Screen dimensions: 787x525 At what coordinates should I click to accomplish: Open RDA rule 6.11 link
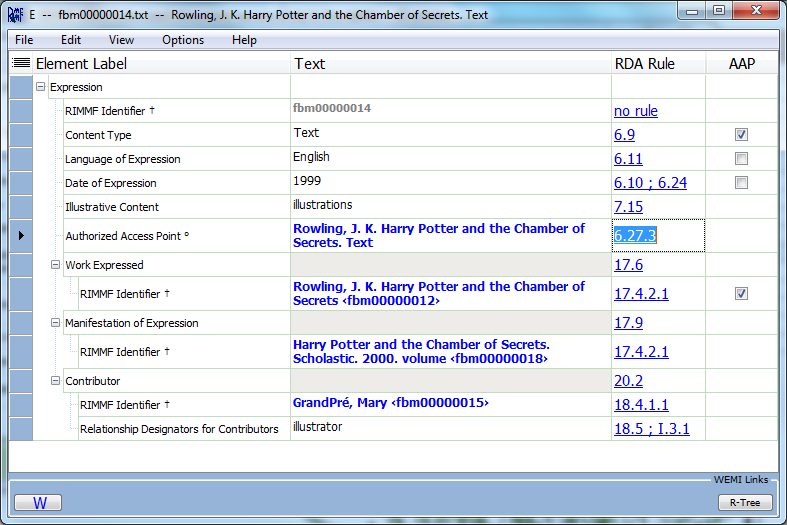[x=628, y=159]
